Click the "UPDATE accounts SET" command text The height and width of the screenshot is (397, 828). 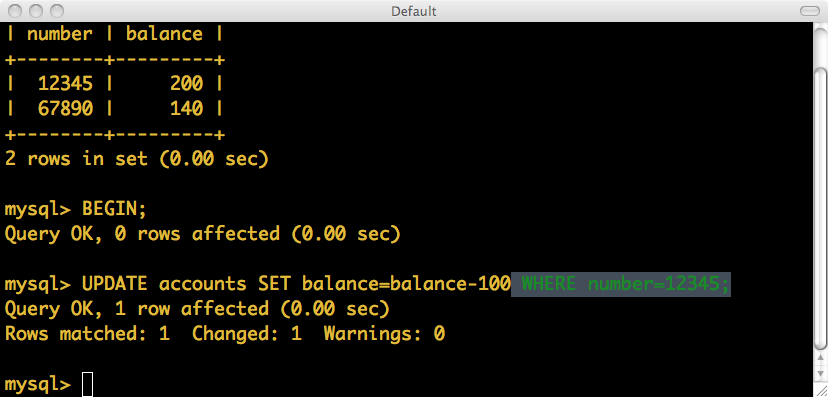186,284
